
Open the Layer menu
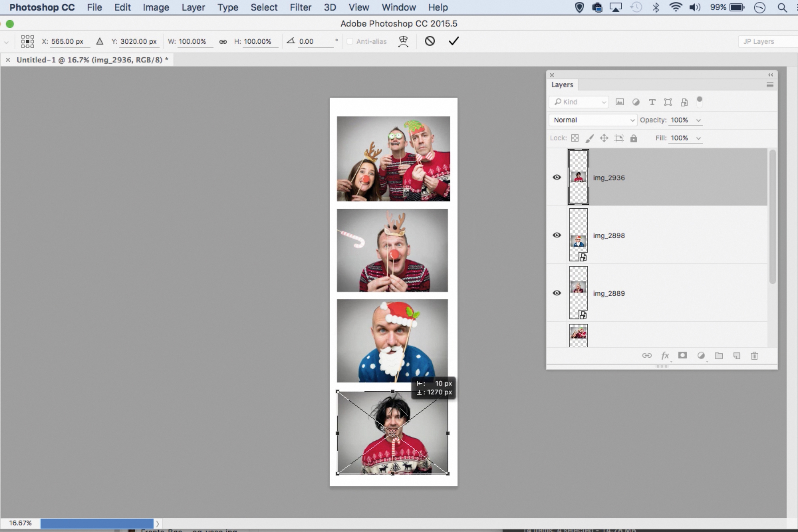tap(193, 7)
